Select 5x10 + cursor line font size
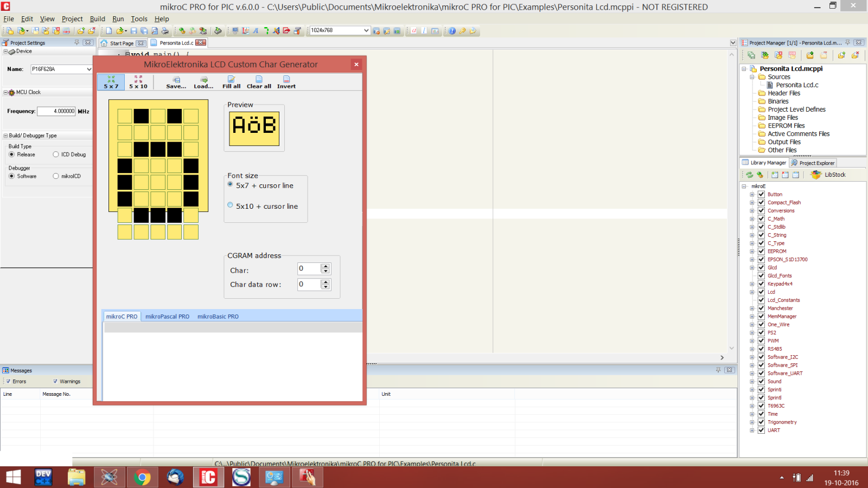Image resolution: width=868 pixels, height=488 pixels. click(x=230, y=205)
